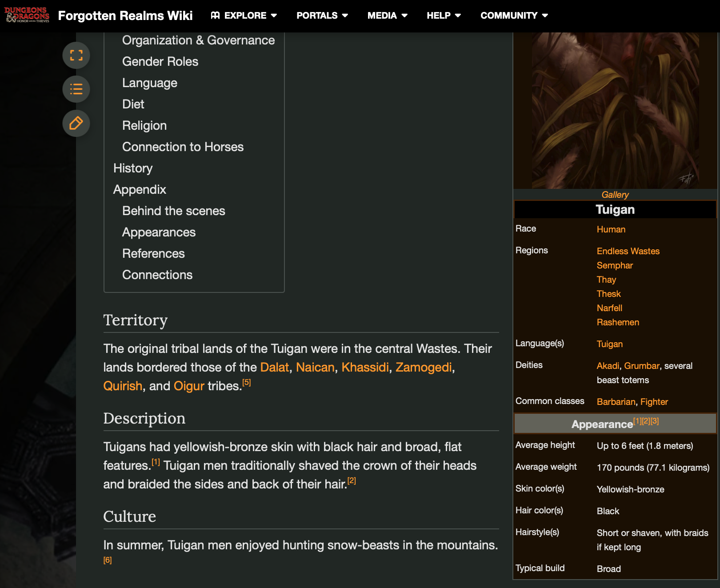Open the table of contents list icon
The height and width of the screenshot is (588, 720).
[x=76, y=89]
